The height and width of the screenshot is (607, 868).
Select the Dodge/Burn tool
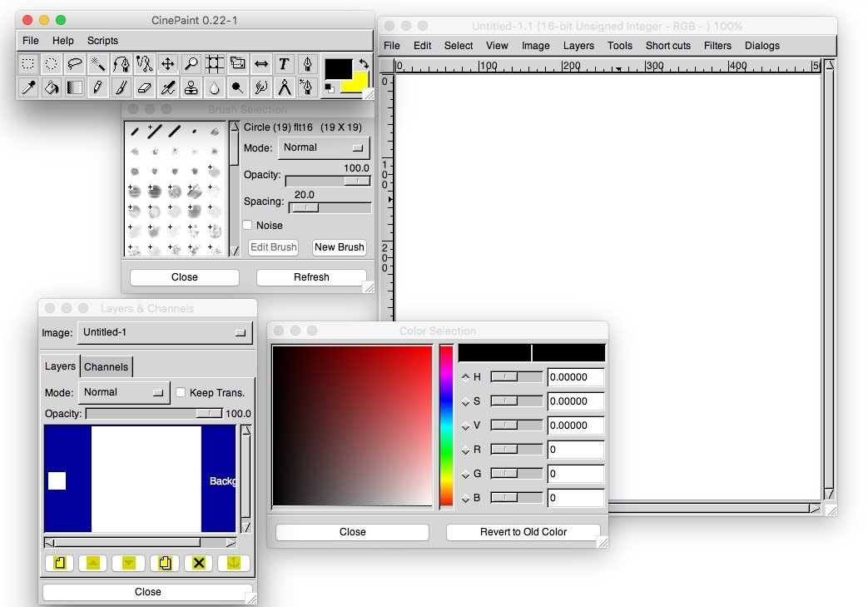[237, 87]
